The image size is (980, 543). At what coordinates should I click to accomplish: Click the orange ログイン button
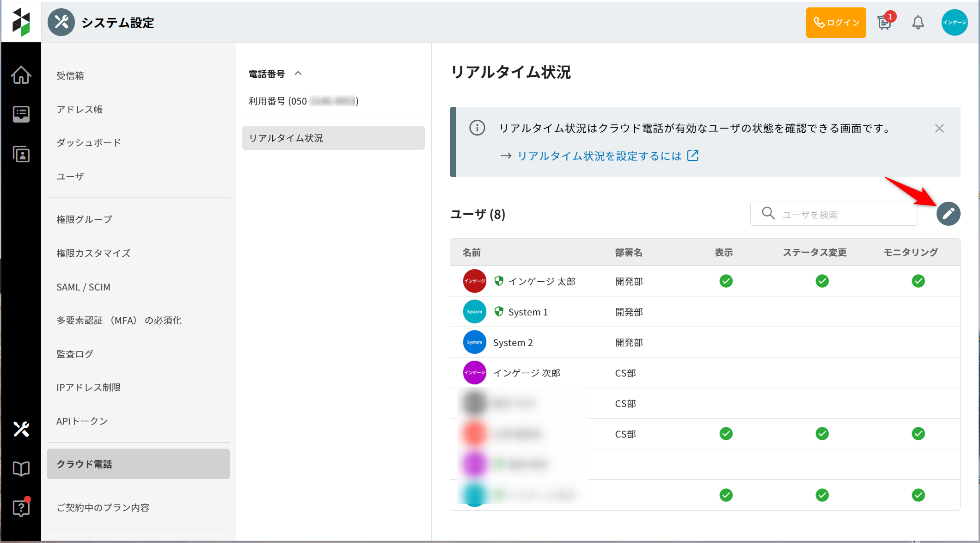point(836,22)
